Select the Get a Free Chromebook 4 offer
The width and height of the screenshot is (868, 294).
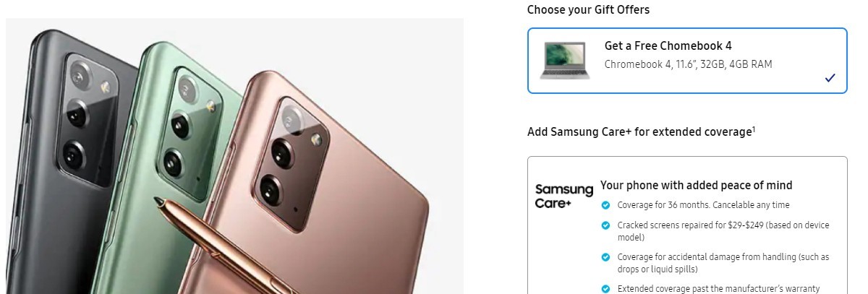tap(687, 61)
